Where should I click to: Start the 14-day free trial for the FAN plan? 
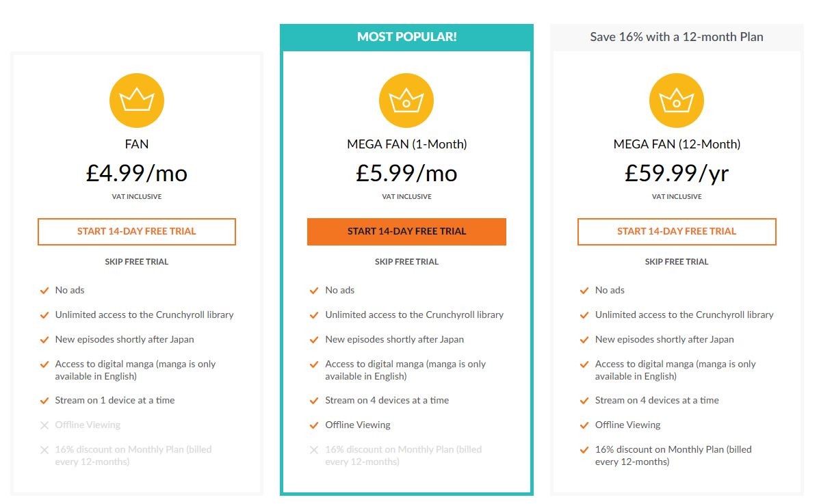pyautogui.click(x=136, y=231)
